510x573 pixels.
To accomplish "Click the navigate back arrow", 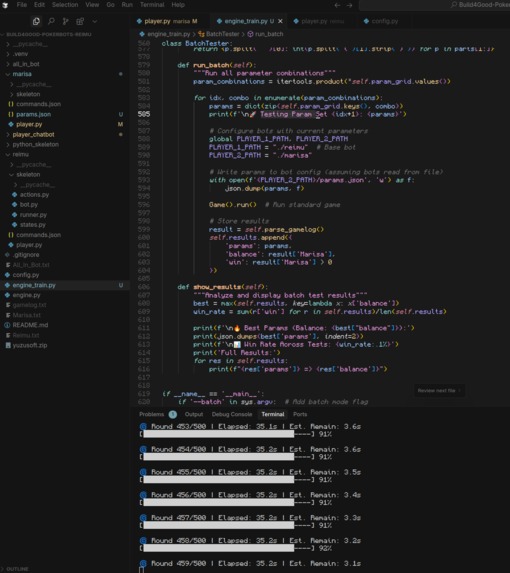I will 337,5.
